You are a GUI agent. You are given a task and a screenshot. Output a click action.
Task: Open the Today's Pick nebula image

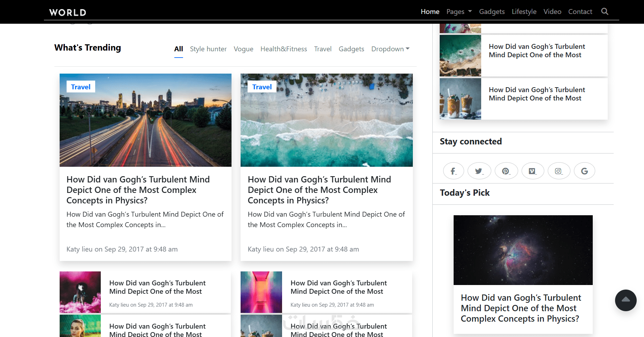click(x=523, y=250)
